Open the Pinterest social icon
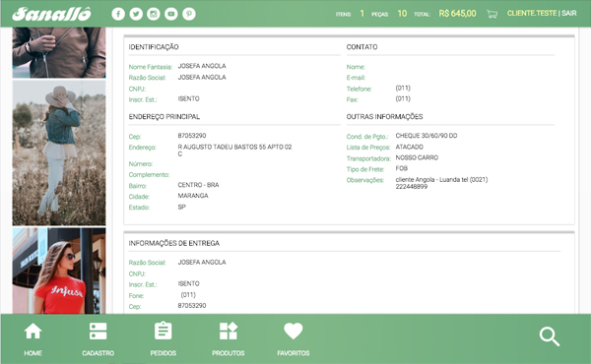Screen dimensions: 591x364 click(189, 14)
